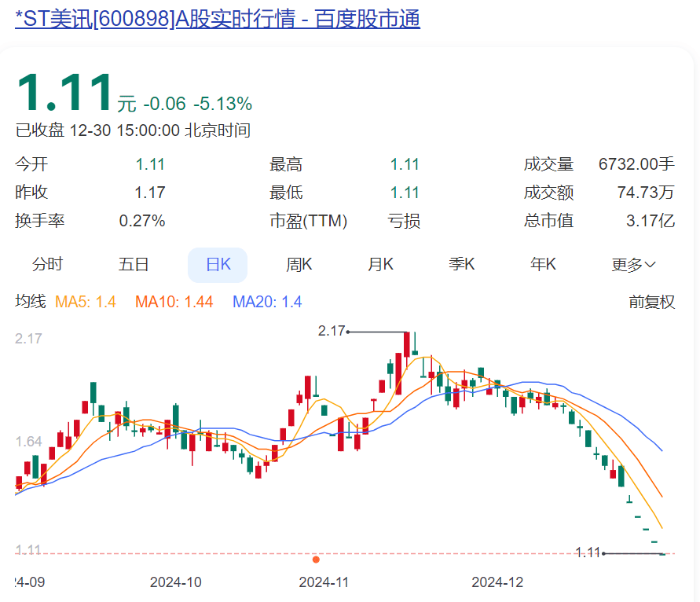This screenshot has height=602, width=700.
Task: Click the 1.11 low price annotation
Action: (588, 552)
